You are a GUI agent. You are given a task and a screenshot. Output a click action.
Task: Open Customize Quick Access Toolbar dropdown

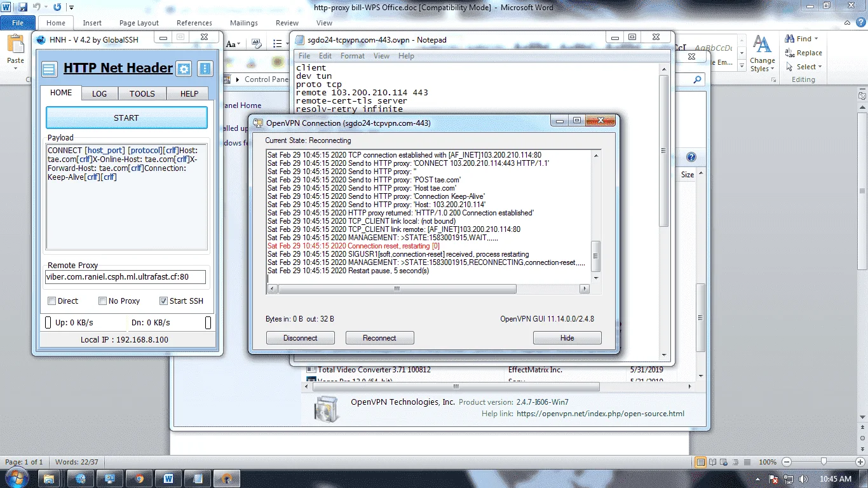(x=71, y=8)
